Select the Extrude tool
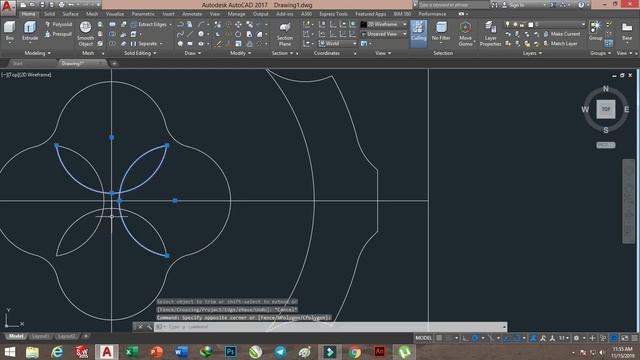Image resolution: width=640 pixels, height=360 pixels. [30, 31]
